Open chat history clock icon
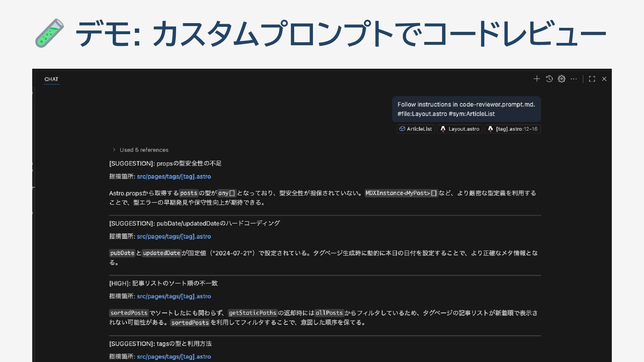This screenshot has width=644, height=362. click(549, 79)
